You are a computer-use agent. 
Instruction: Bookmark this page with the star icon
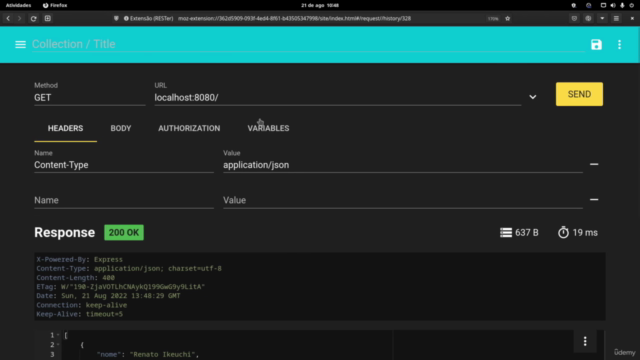(x=508, y=18)
